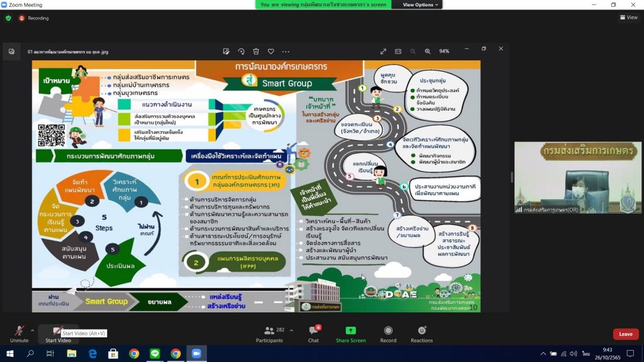Click the speaker video thumbnail
The height and width of the screenshot is (362, 644).
pos(577,178)
